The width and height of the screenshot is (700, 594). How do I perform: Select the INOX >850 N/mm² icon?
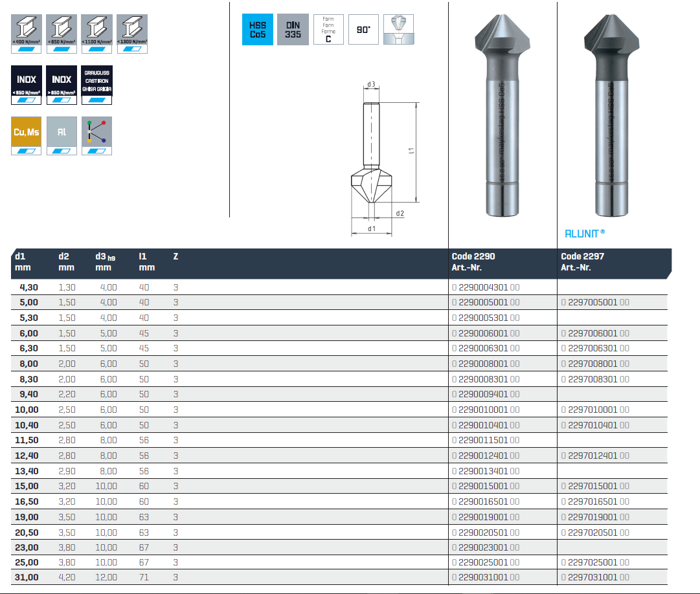click(62, 83)
